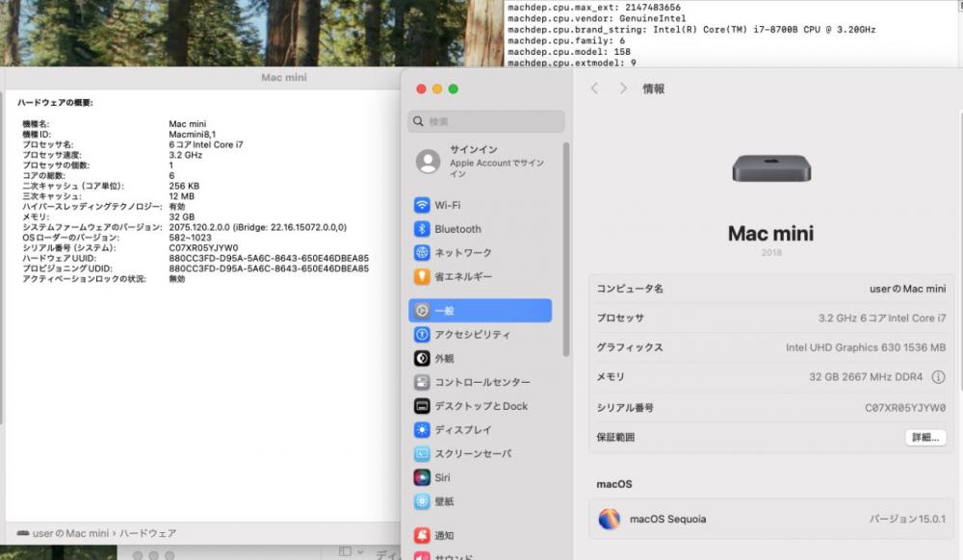Open the 壁紙 wallpaper icon

pyautogui.click(x=422, y=501)
